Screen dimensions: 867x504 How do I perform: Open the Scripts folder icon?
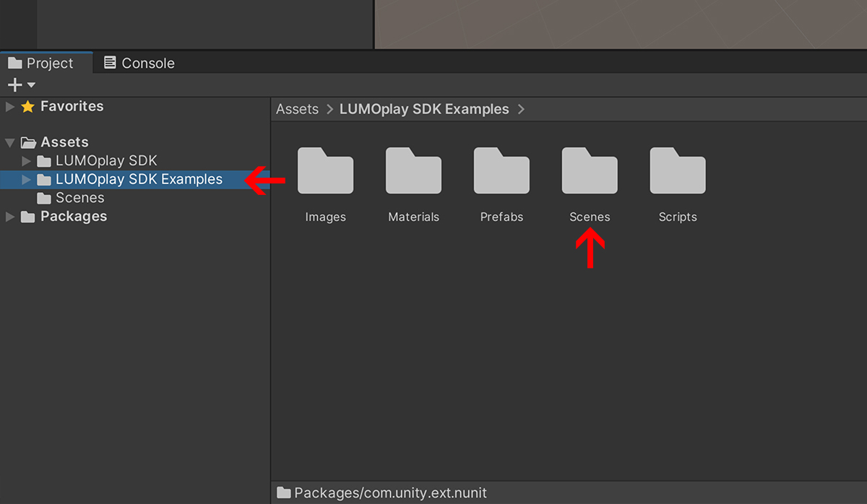[678, 171]
